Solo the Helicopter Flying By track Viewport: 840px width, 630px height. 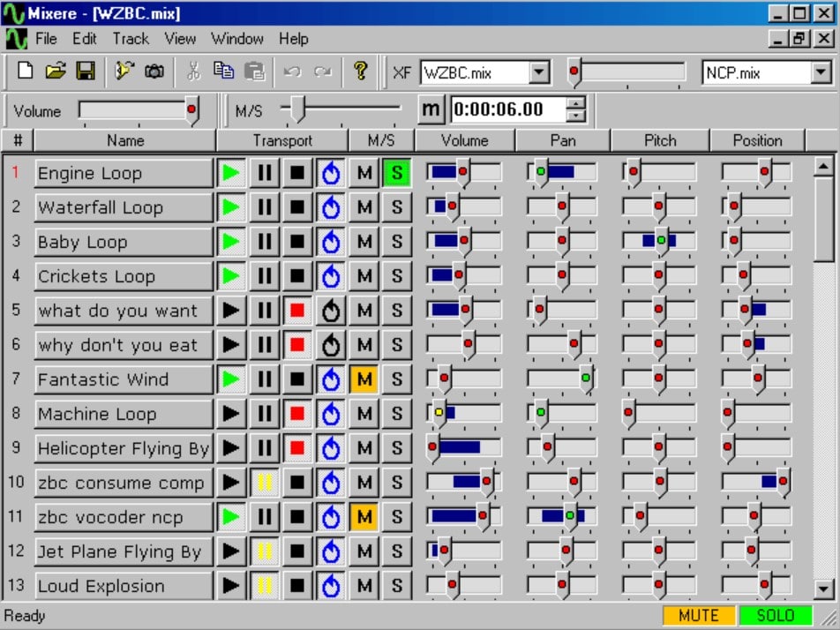click(397, 448)
